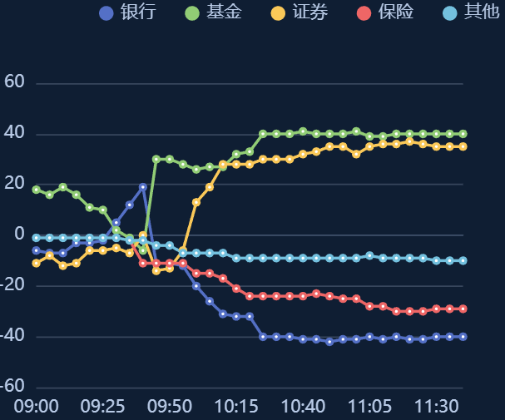Viewport: 505px width, 420px height.
Task: Click the first data point of yellow 证券 line
Action: [36, 263]
